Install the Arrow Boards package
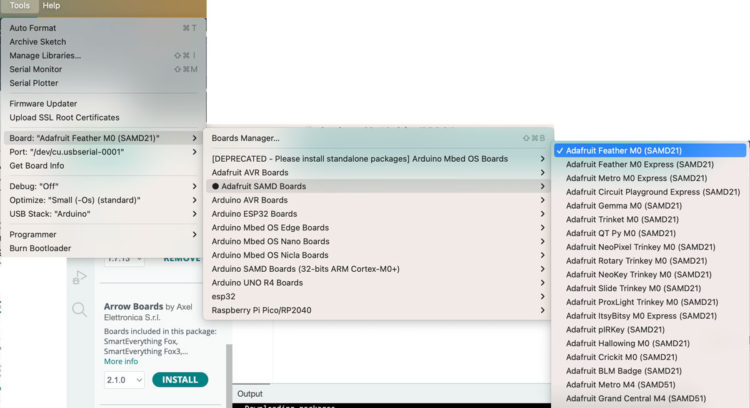The width and height of the screenshot is (750, 408). pos(180,380)
